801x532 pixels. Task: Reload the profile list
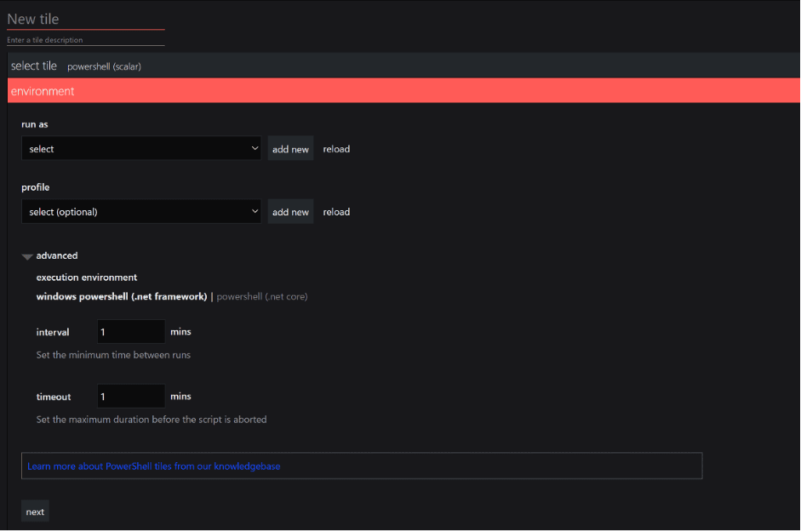[x=336, y=212]
